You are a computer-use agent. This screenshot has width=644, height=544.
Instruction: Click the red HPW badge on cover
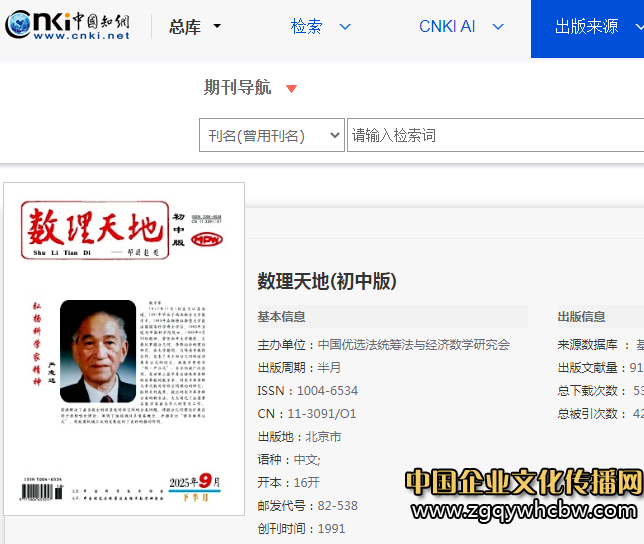point(207,240)
